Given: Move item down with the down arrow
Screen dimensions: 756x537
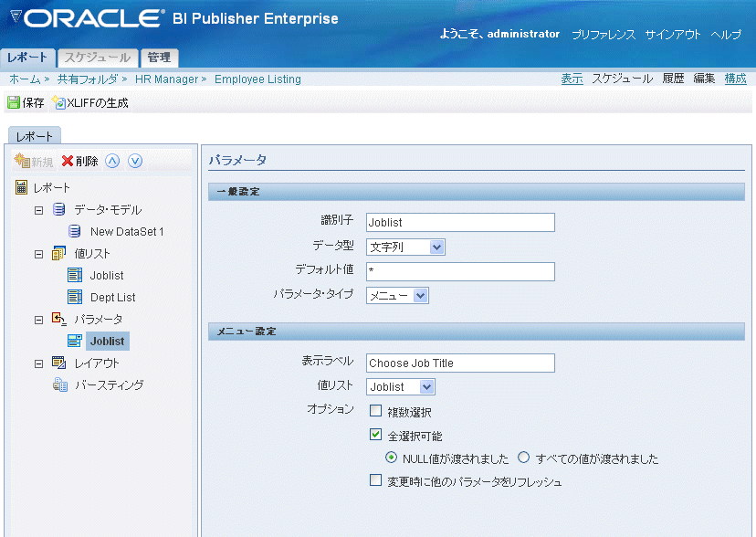Looking at the screenshot, I should (x=135, y=161).
